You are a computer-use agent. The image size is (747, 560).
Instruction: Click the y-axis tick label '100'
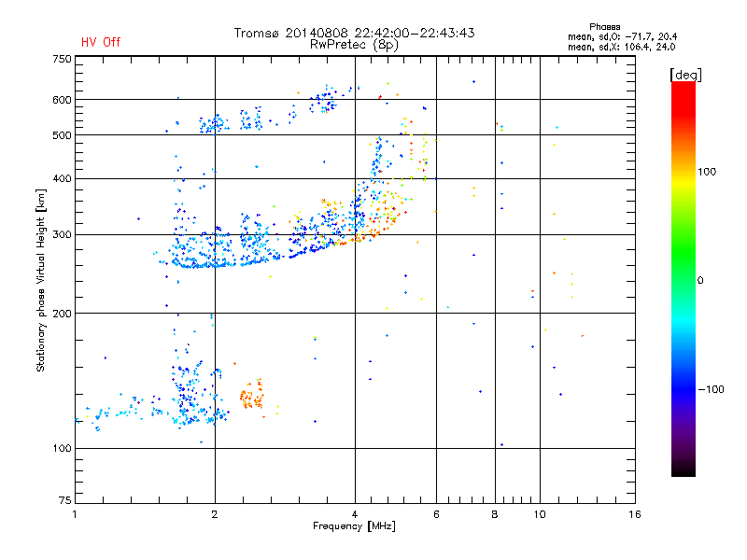62,448
